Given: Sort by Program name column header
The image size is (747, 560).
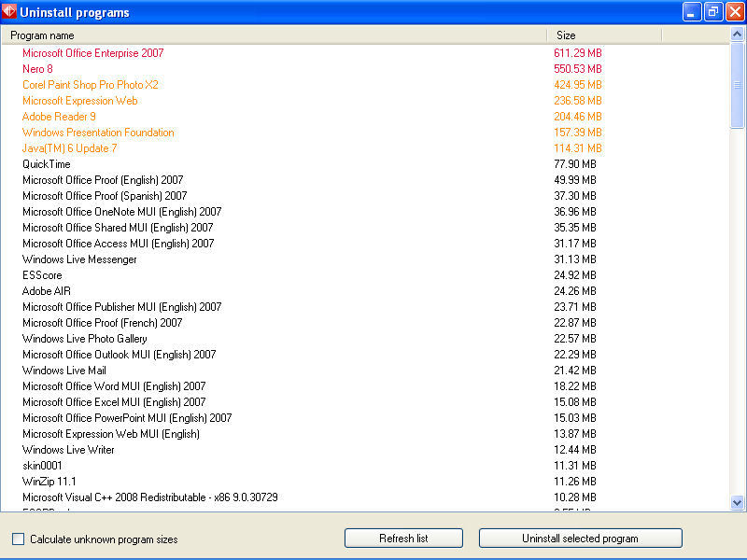Looking at the screenshot, I should click(274, 35).
